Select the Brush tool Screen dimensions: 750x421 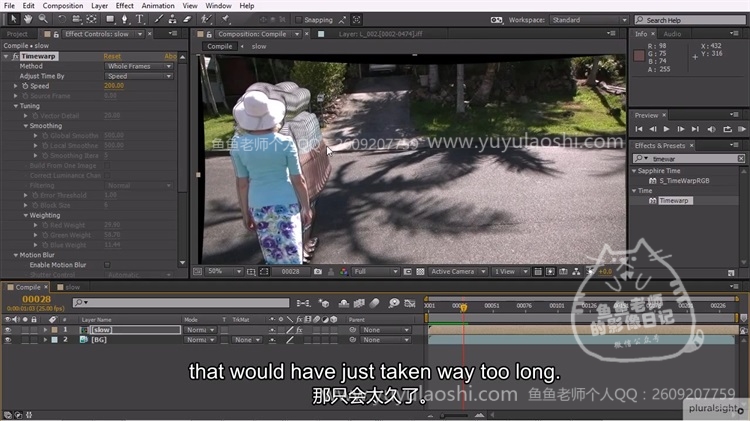pyautogui.click(x=159, y=19)
